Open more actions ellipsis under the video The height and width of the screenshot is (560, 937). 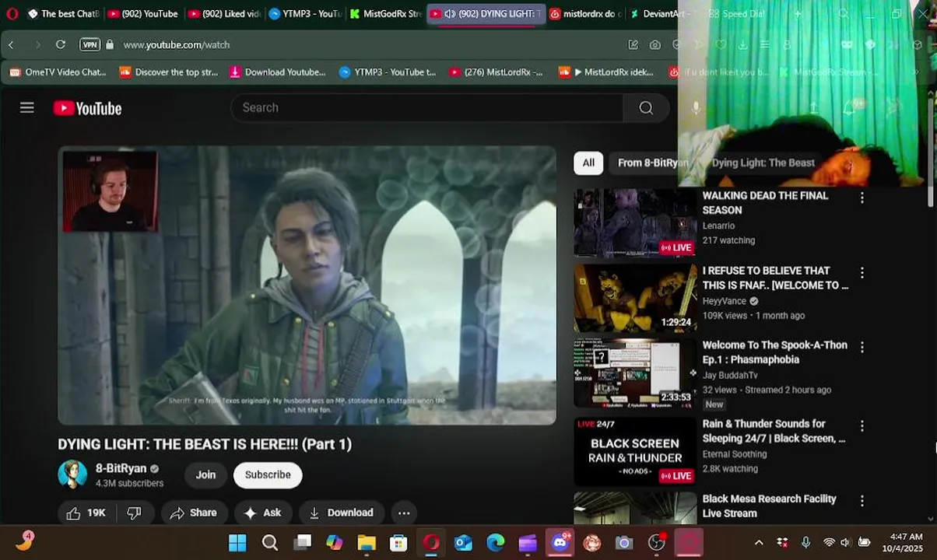coord(404,513)
